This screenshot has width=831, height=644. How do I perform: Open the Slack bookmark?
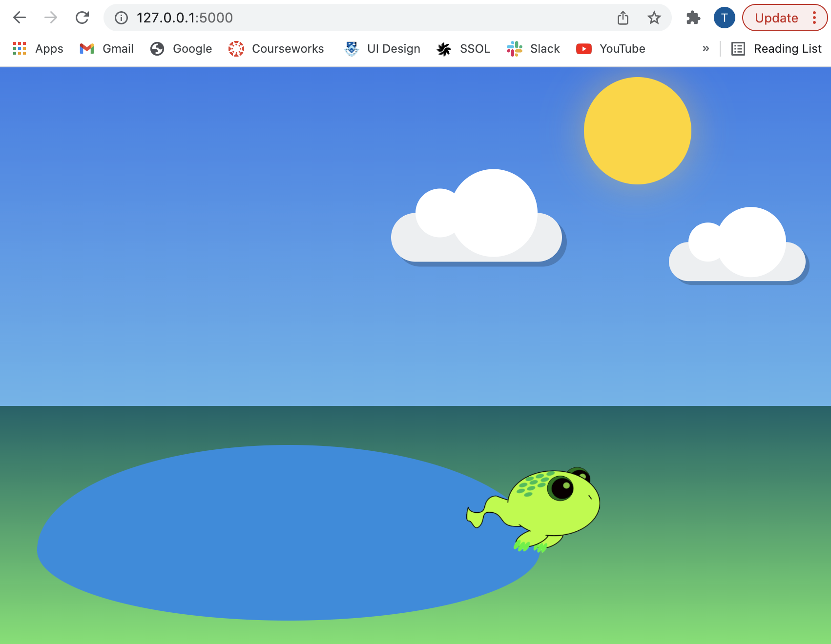point(533,49)
